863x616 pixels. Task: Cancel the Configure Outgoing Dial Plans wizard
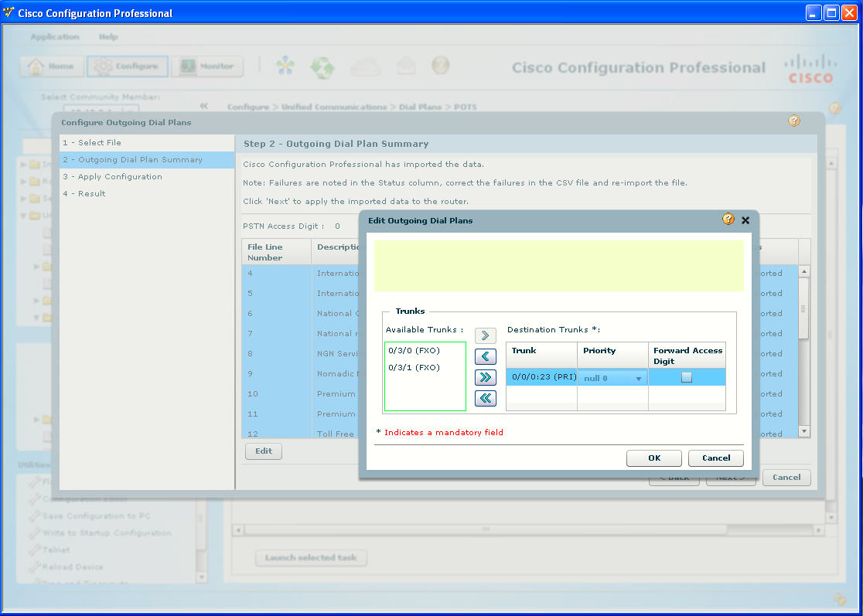(786, 478)
